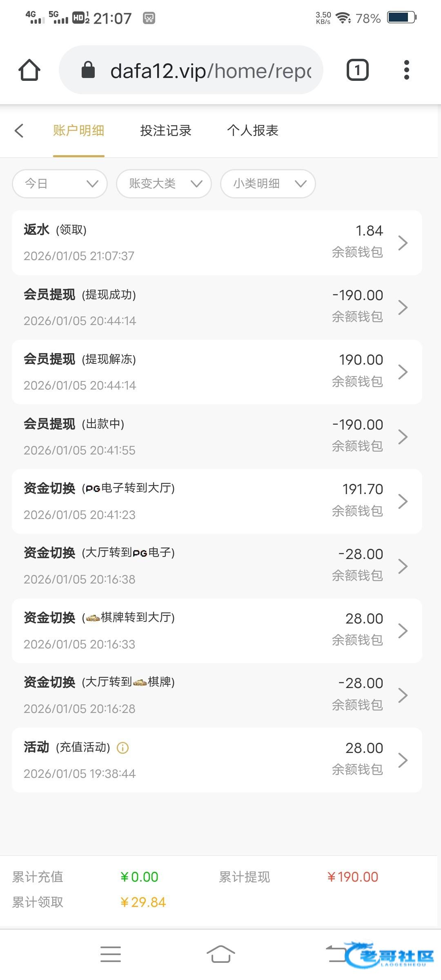Image resolution: width=441 pixels, height=980 pixels.
Task: Tap the browser home icon
Action: point(29,70)
